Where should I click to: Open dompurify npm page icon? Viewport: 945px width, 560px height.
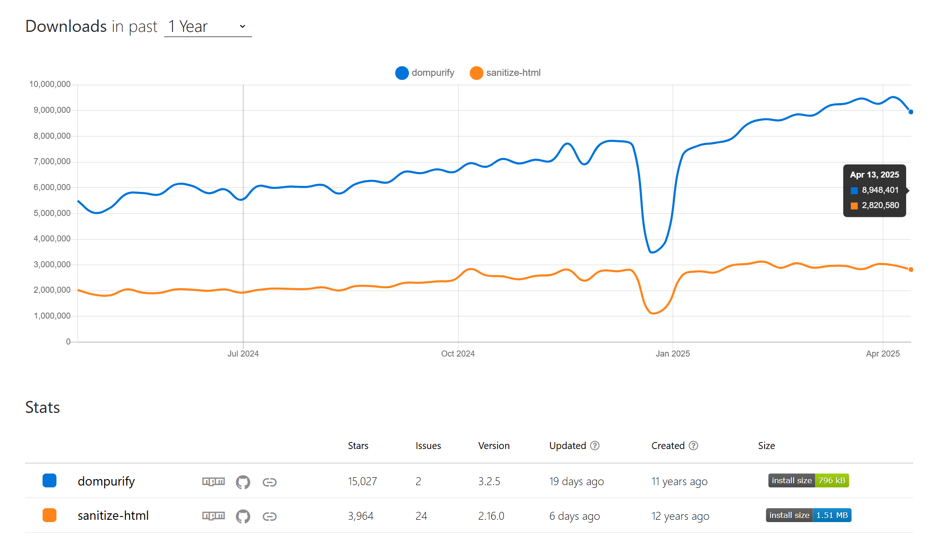213,482
